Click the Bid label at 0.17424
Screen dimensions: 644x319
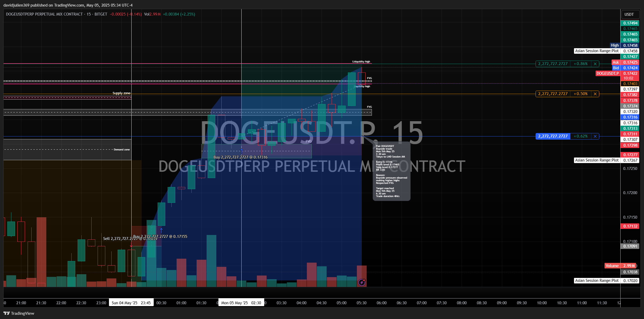click(616, 68)
